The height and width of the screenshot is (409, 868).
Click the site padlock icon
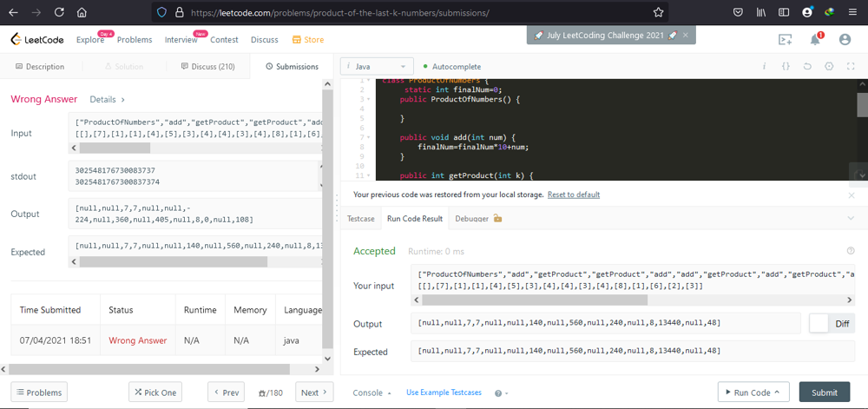(x=179, y=12)
